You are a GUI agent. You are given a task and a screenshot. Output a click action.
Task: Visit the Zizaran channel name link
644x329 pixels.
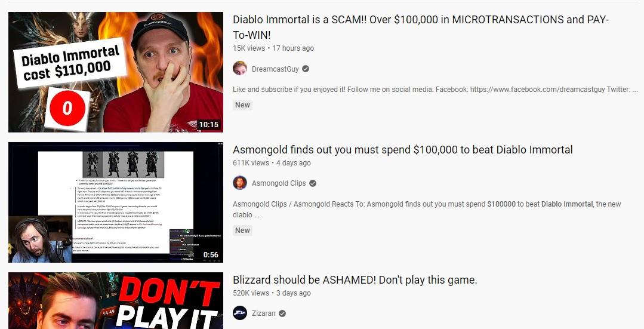point(264,313)
